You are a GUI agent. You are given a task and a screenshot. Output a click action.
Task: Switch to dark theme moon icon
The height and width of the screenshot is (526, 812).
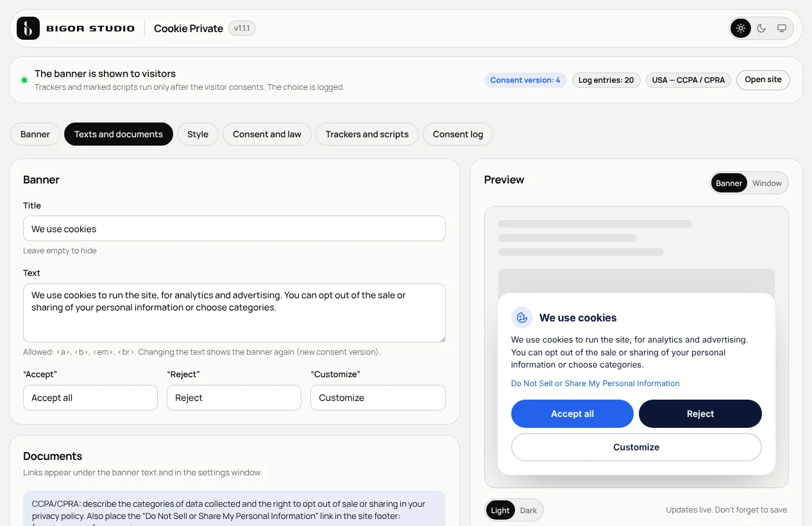(x=761, y=28)
